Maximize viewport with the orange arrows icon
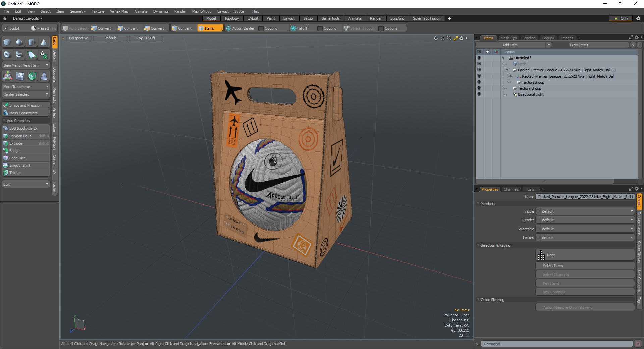The height and width of the screenshot is (349, 644). [x=455, y=38]
